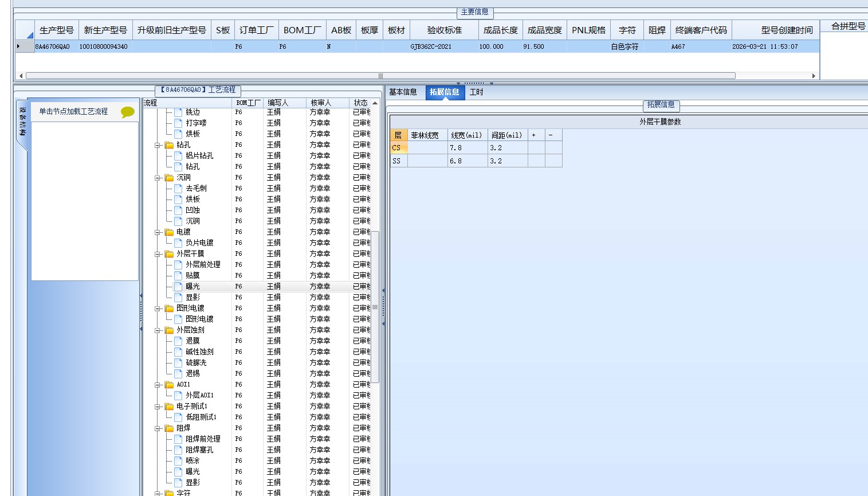Click the folder icon of 外层干膜
Viewport: 868px width, 496px height.
[169, 254]
